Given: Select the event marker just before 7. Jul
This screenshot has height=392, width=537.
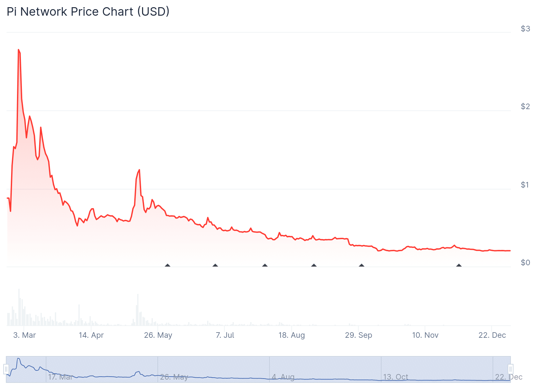Looking at the screenshot, I should [x=215, y=266].
